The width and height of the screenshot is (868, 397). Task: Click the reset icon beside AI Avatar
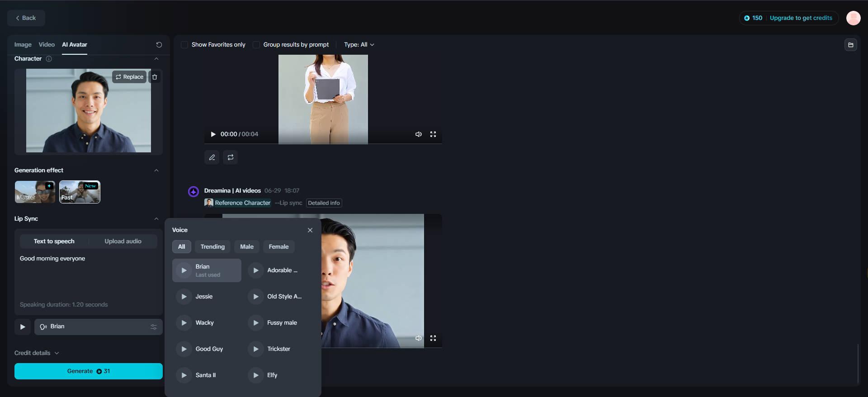[x=159, y=45]
